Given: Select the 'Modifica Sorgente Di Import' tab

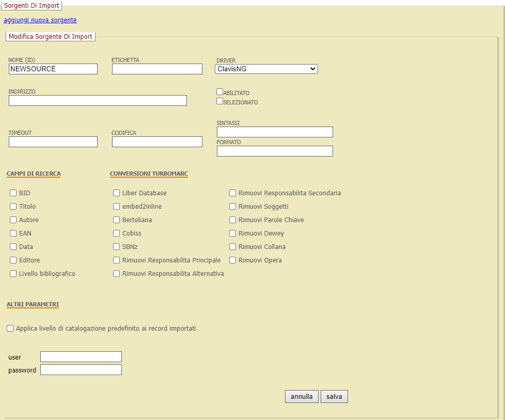Looking at the screenshot, I should tap(50, 36).
